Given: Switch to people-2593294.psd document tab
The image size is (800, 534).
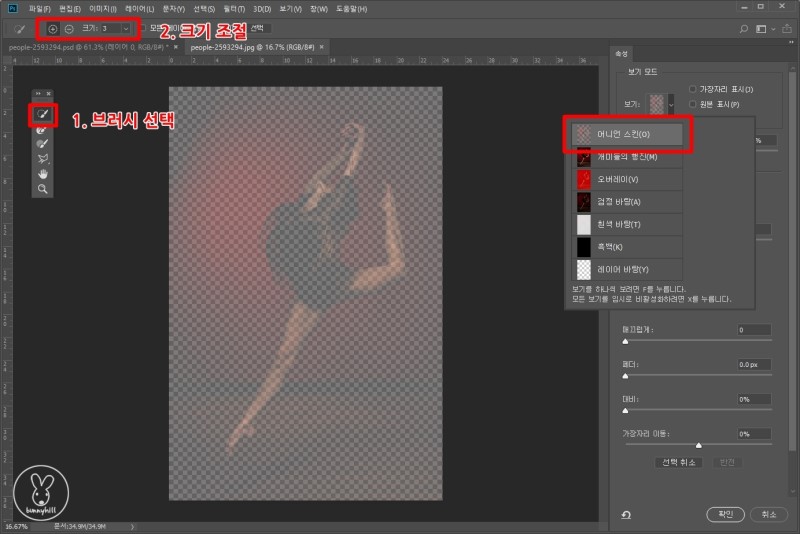Looking at the screenshot, I should click(x=88, y=46).
